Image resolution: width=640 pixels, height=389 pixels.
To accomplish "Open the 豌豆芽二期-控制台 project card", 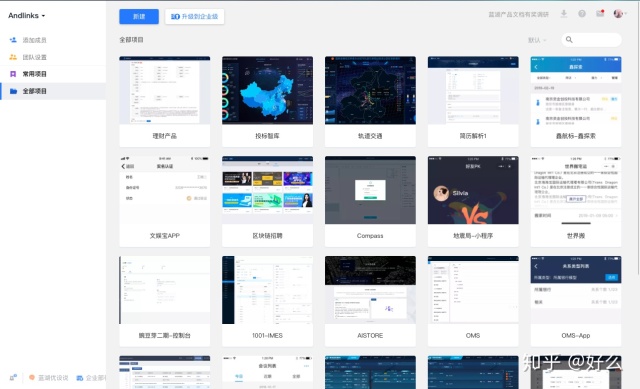I will click(x=164, y=301).
